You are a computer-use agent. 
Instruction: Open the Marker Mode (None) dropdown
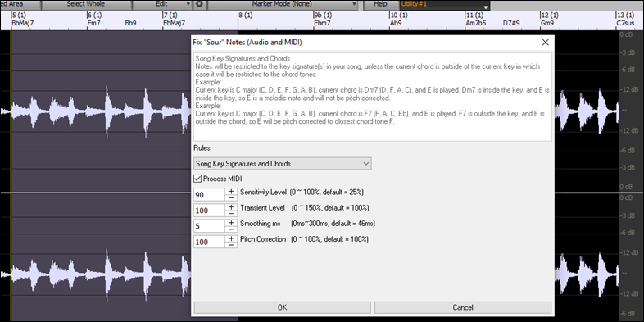pos(282,4)
